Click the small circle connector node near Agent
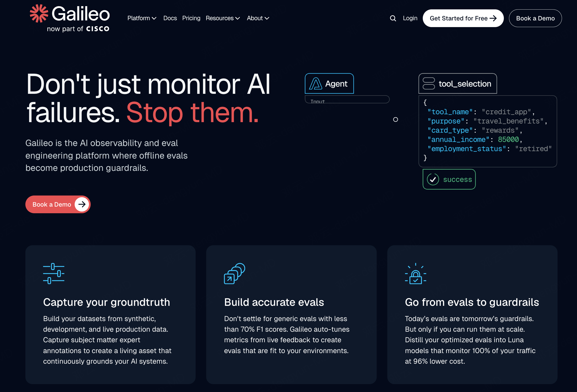Image resolution: width=577 pixels, height=392 pixels. pos(395,120)
